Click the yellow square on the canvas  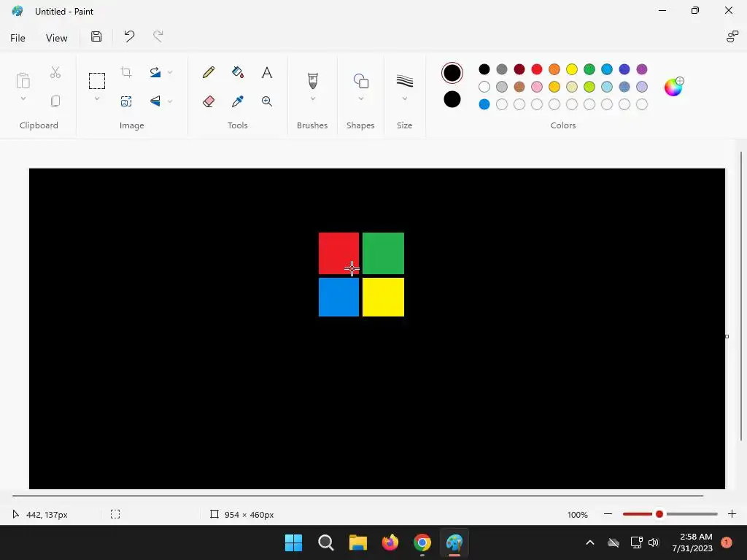(x=383, y=297)
